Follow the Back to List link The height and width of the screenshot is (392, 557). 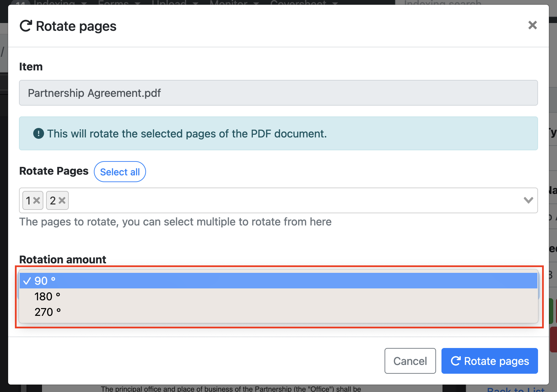tap(516, 389)
